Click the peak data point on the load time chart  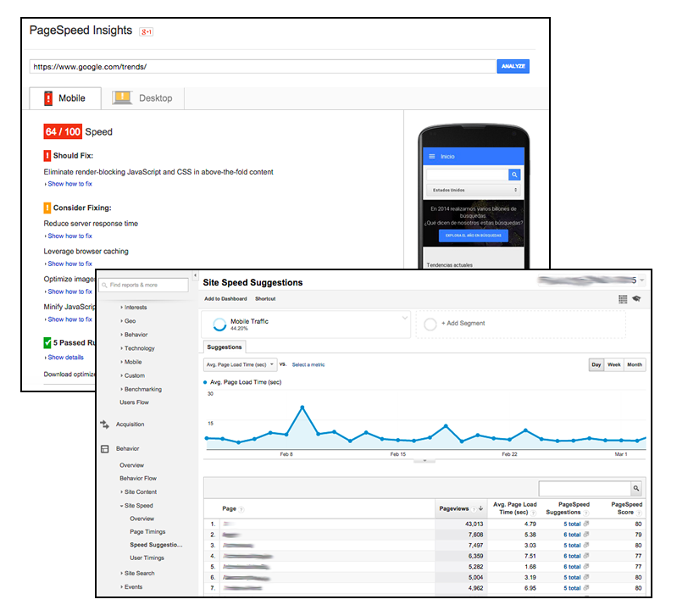302,407
